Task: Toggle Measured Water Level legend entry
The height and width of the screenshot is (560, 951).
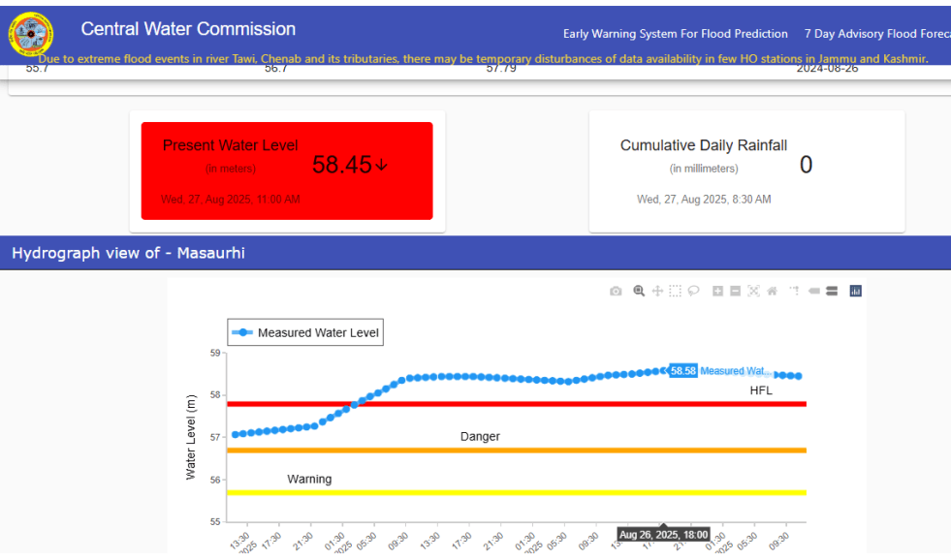Action: point(305,333)
